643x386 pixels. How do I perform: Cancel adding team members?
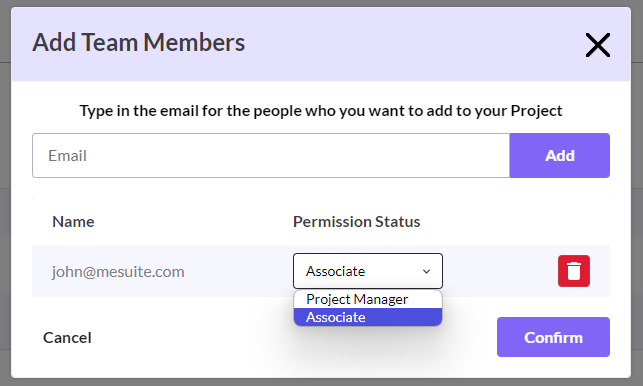67,338
